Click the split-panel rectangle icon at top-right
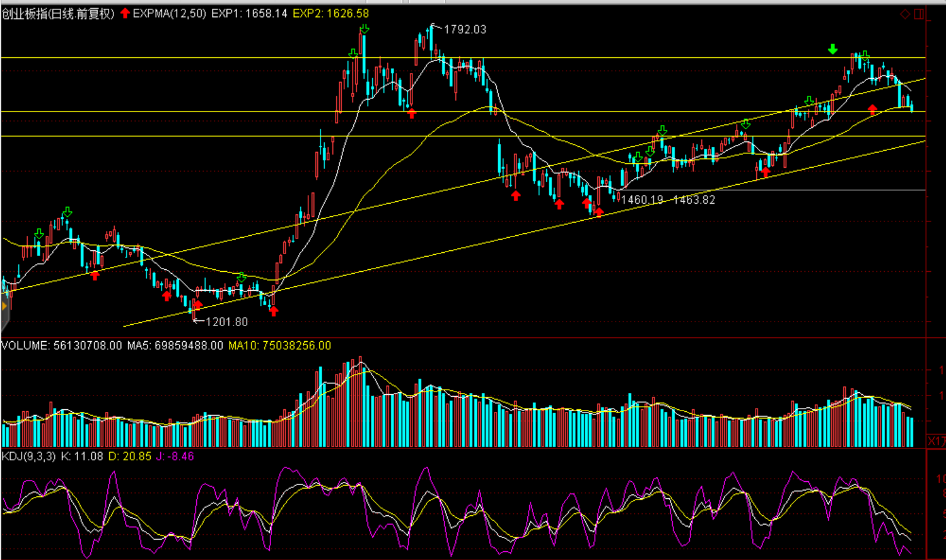 click(919, 14)
